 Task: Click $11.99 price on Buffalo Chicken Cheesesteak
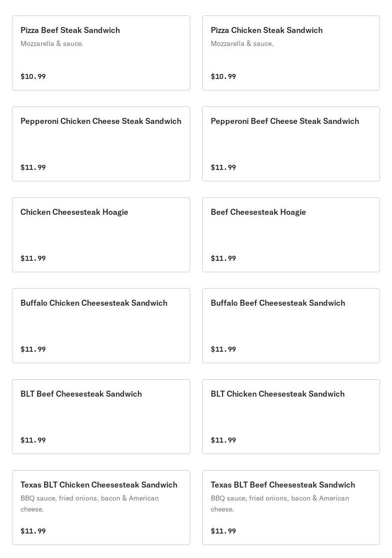point(33,349)
